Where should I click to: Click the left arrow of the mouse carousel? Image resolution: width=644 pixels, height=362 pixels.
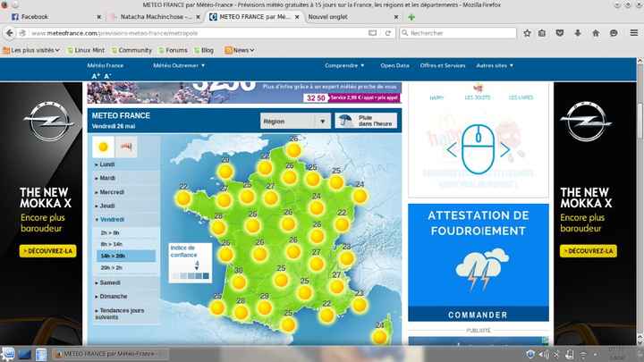point(452,150)
